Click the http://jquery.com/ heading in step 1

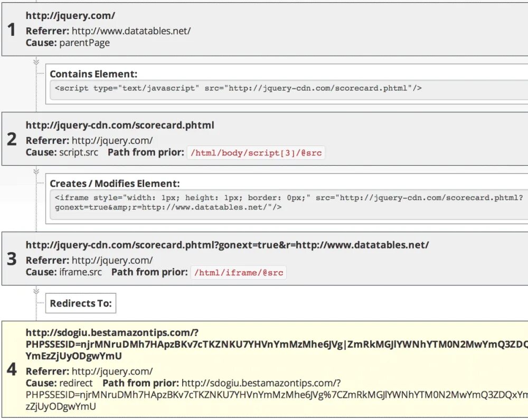tap(70, 16)
